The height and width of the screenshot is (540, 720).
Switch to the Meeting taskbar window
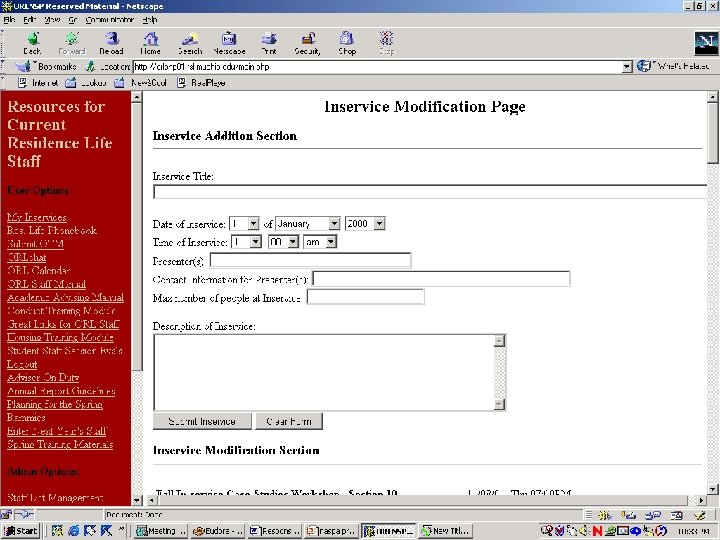[161, 531]
